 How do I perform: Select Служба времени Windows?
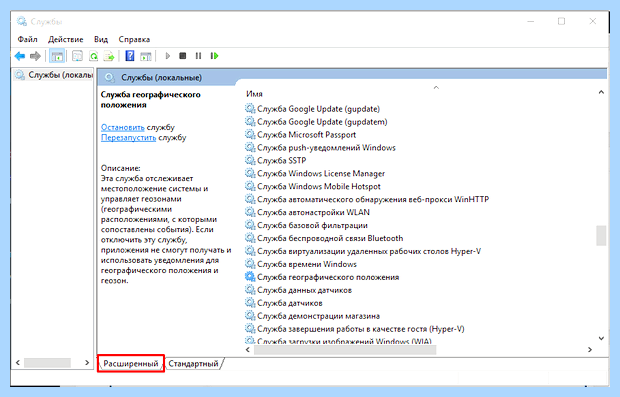coord(301,264)
